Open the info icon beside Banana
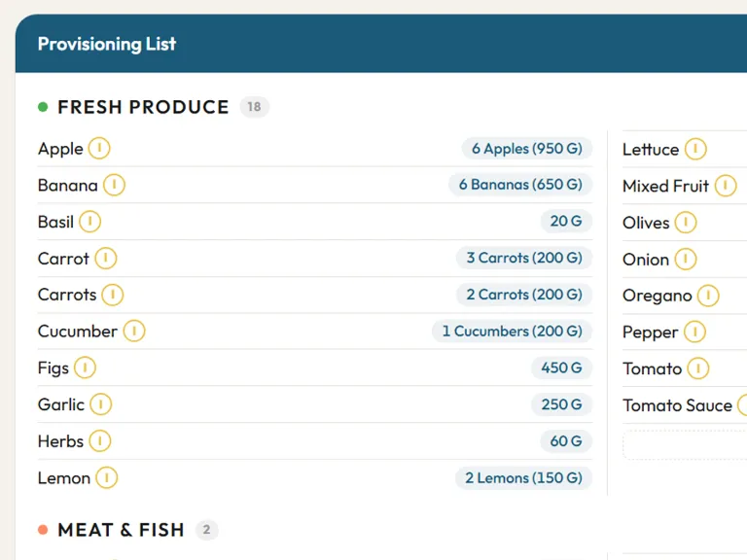The image size is (747, 560). 114,185
